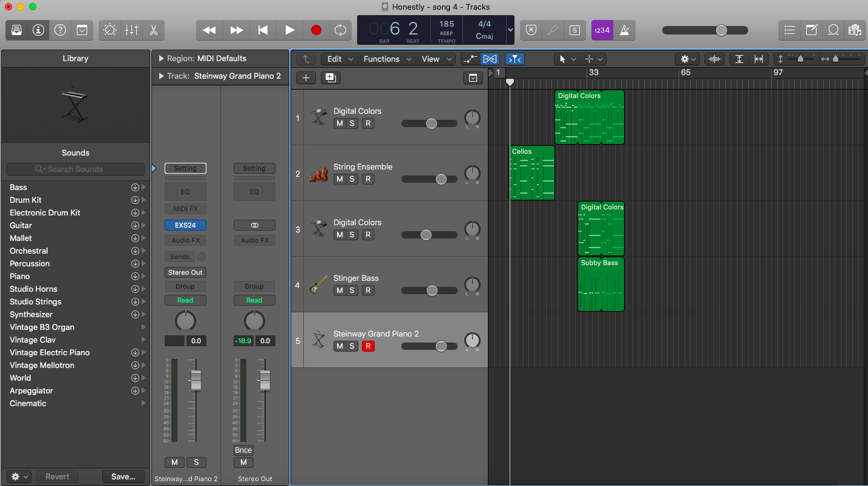Click the Save... button in Library

123,476
